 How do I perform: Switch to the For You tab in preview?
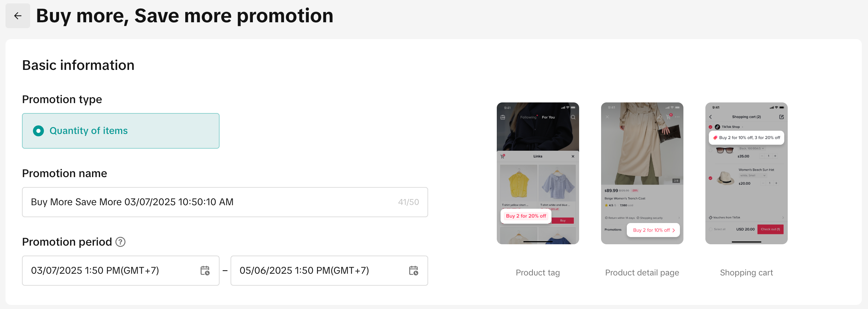pyautogui.click(x=548, y=117)
